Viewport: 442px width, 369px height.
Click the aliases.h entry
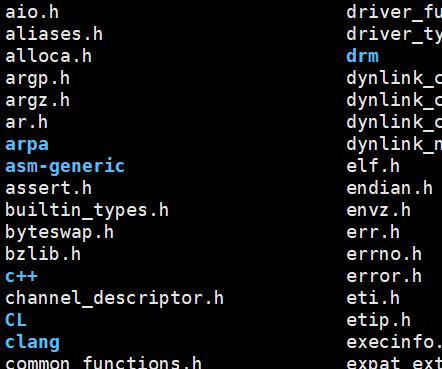tap(54, 34)
